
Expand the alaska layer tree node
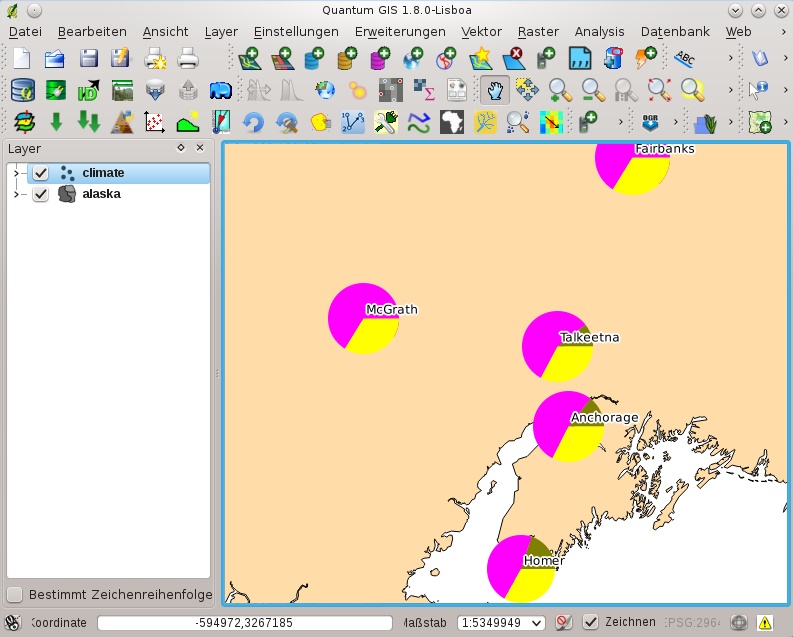[x=16, y=194]
